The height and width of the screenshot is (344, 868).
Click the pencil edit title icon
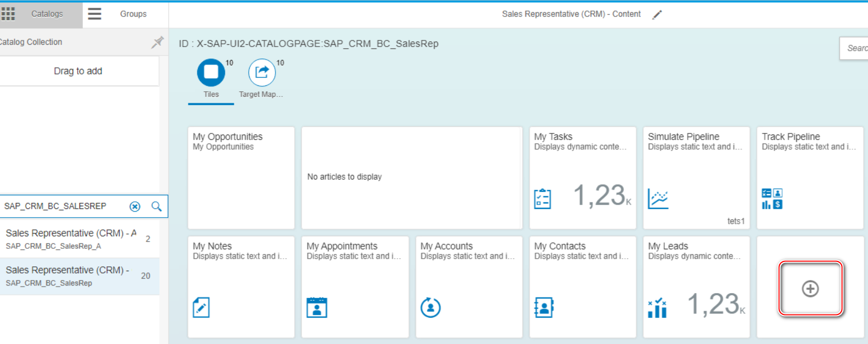[x=657, y=15]
